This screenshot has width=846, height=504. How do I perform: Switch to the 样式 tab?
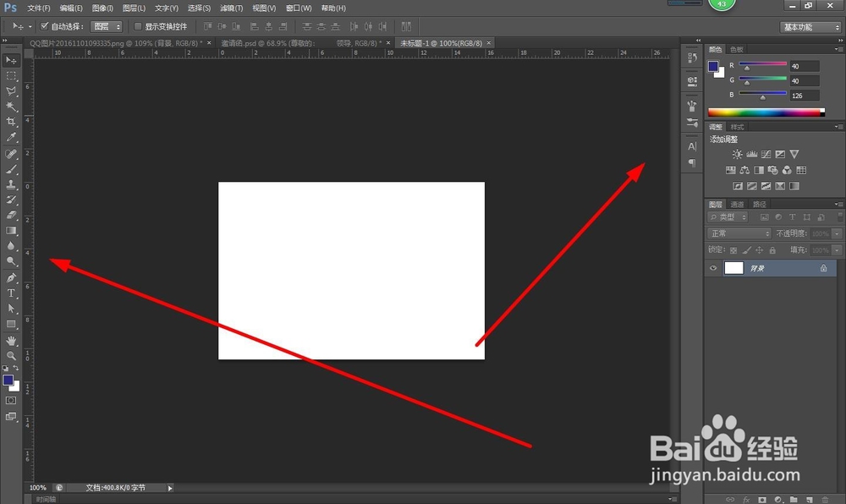click(x=737, y=127)
